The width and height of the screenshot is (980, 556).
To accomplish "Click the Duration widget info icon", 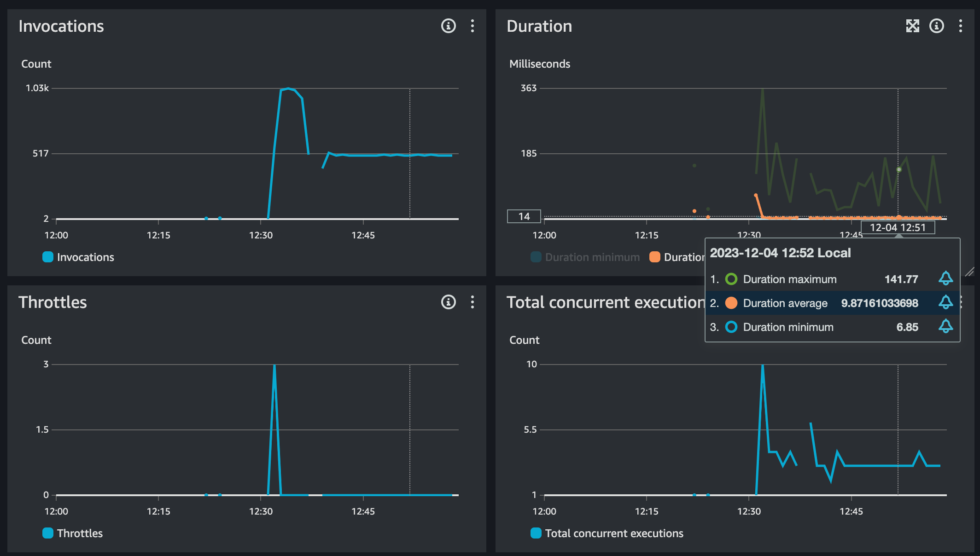I will (x=936, y=26).
